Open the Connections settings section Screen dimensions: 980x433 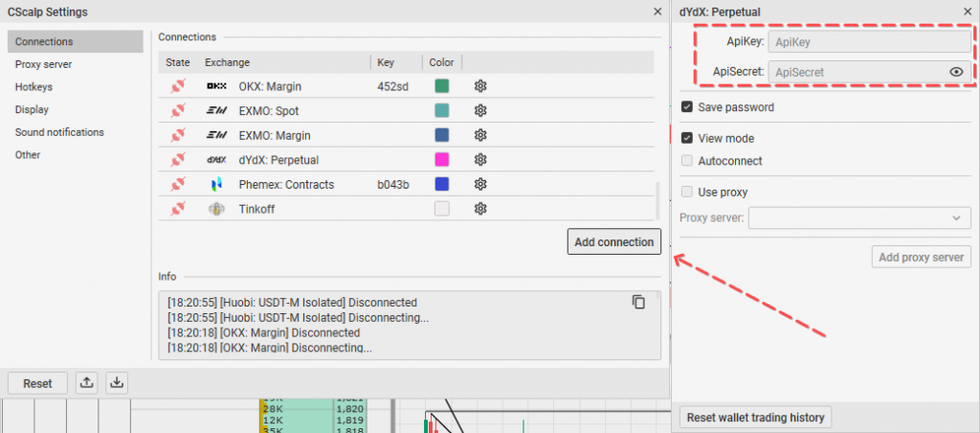76,42
